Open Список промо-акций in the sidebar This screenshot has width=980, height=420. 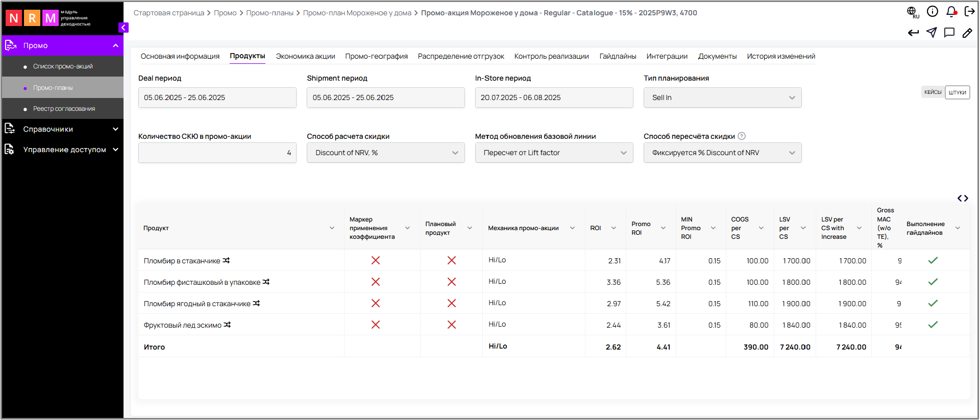point(63,66)
